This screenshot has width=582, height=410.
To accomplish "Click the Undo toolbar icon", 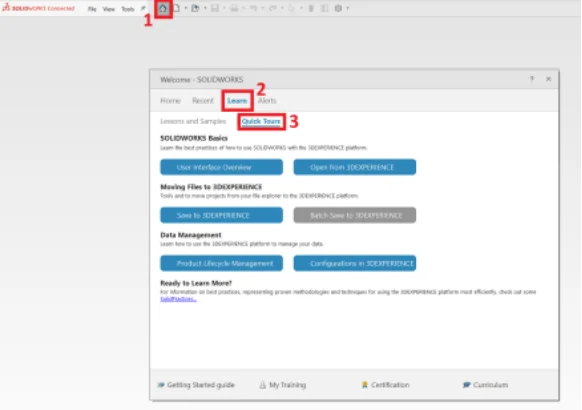I will click(253, 8).
